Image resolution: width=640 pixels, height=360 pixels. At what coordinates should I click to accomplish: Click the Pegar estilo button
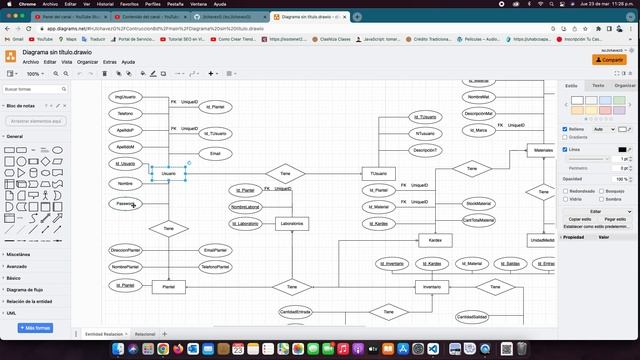point(615,220)
